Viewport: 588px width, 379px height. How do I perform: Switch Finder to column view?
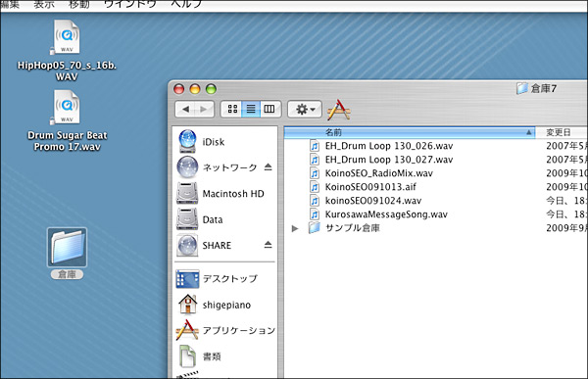pyautogui.click(x=269, y=109)
